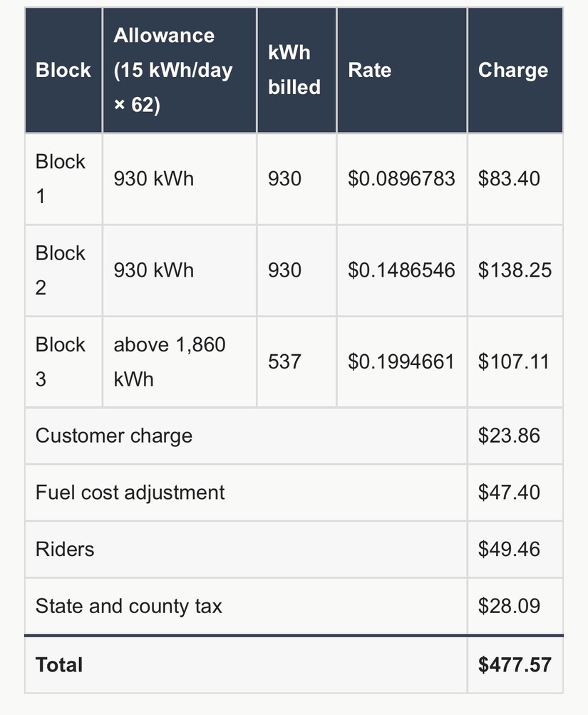Click the 537 kWh billed value
The image size is (588, 715).
point(284,361)
